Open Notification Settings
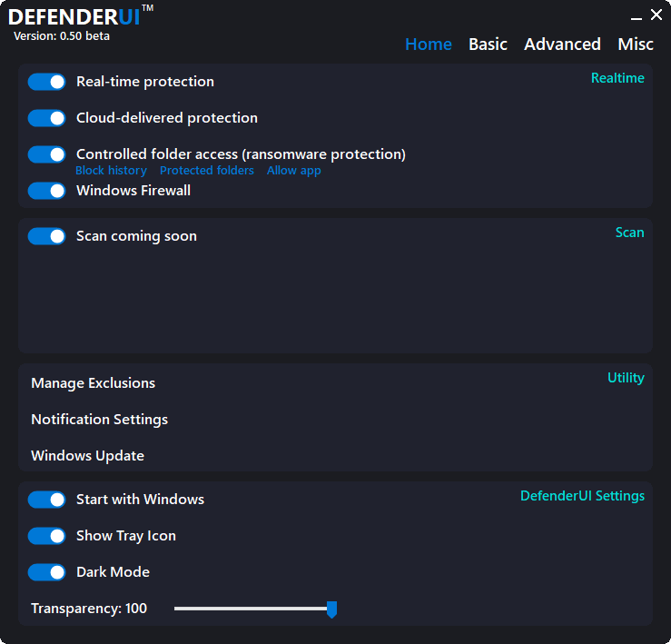The width and height of the screenshot is (671, 644). (99, 420)
